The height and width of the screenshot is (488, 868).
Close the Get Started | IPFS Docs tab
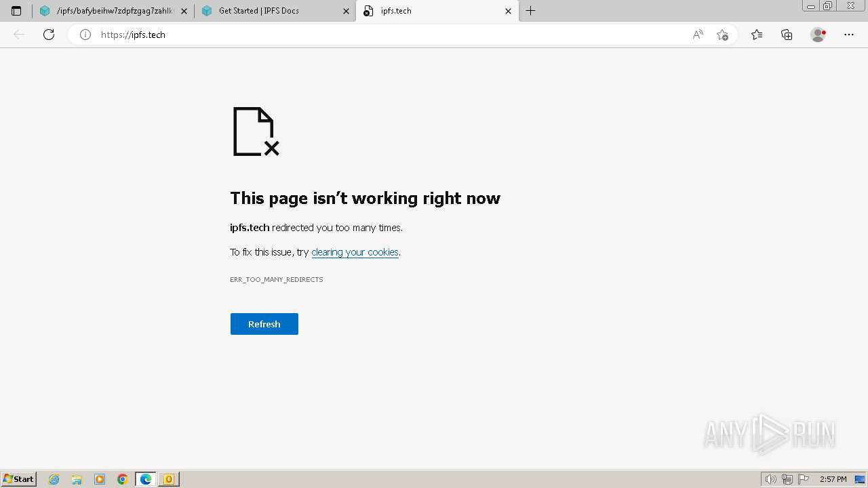346,11
